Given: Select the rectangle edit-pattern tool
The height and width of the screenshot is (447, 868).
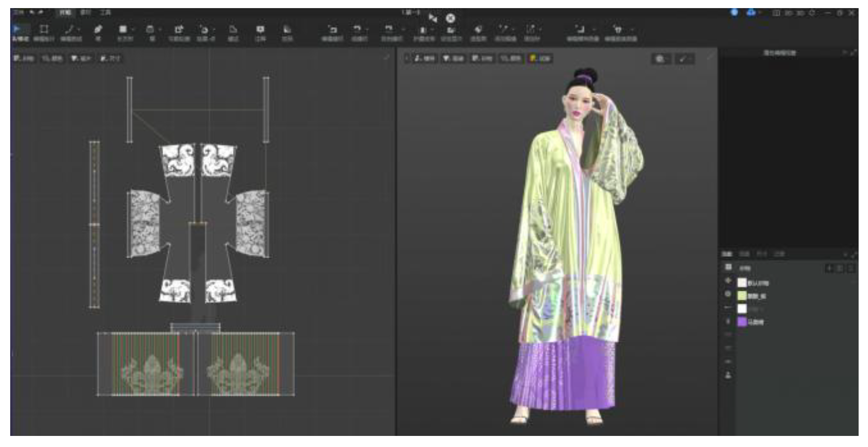Looking at the screenshot, I should click(x=43, y=29).
